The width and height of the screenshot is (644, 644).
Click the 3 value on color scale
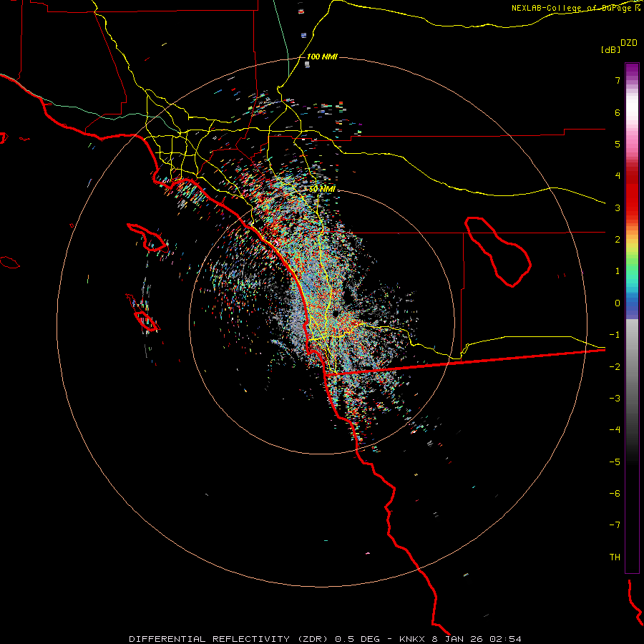[x=618, y=208]
